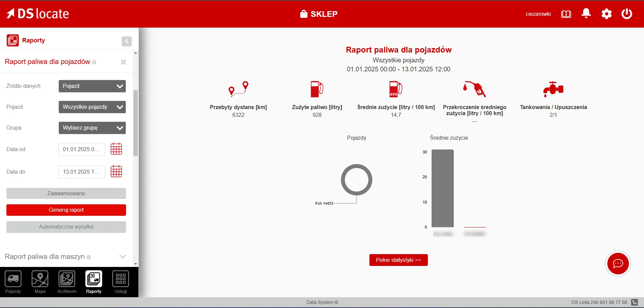Screen dimensions: 644x308
Task: Close Raport paliwa dla pojazdów panel
Action: (x=123, y=62)
